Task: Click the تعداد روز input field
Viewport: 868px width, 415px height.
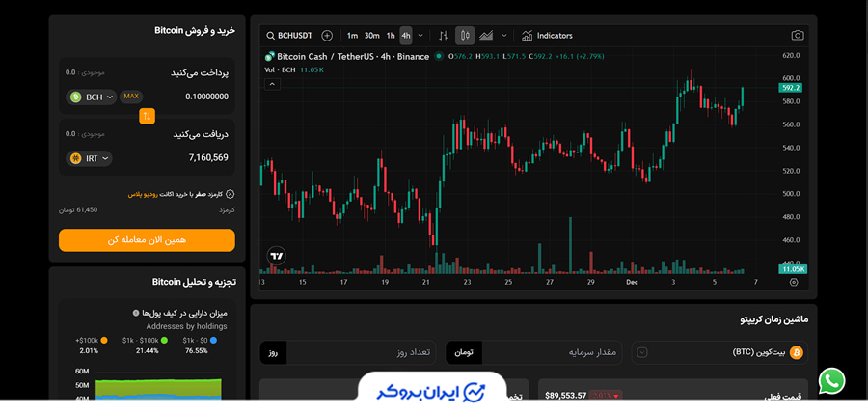Action: tap(361, 352)
